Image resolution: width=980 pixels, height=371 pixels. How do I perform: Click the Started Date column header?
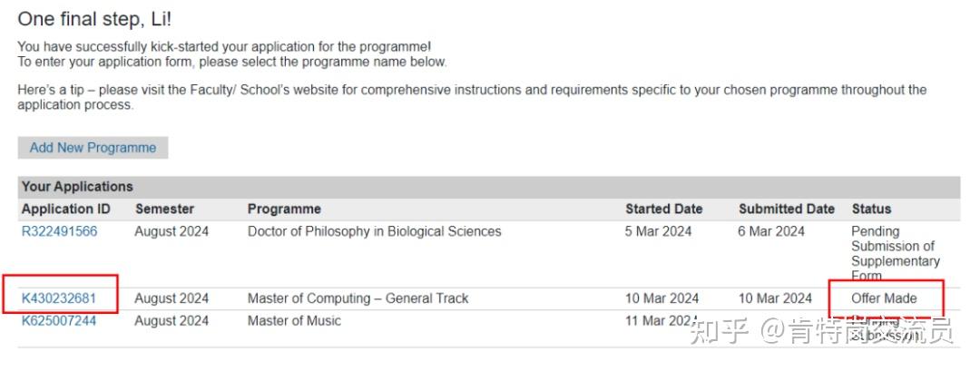(x=663, y=209)
